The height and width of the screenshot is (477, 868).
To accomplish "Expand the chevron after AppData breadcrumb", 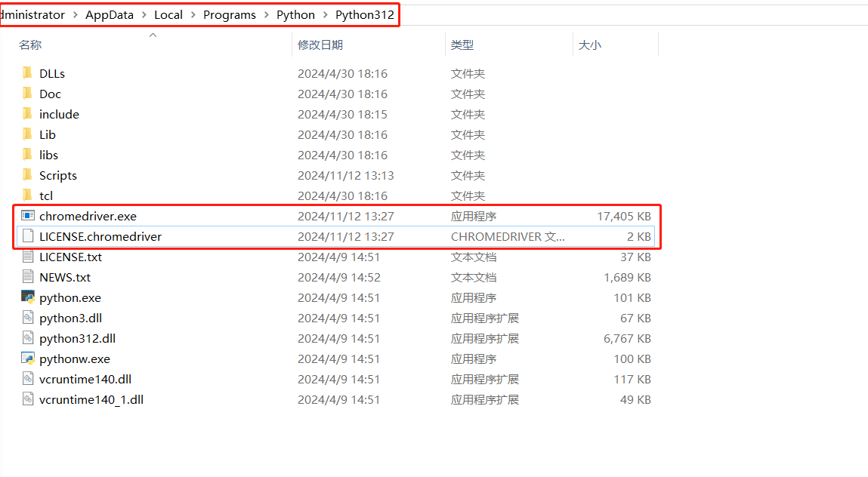I will [x=144, y=15].
